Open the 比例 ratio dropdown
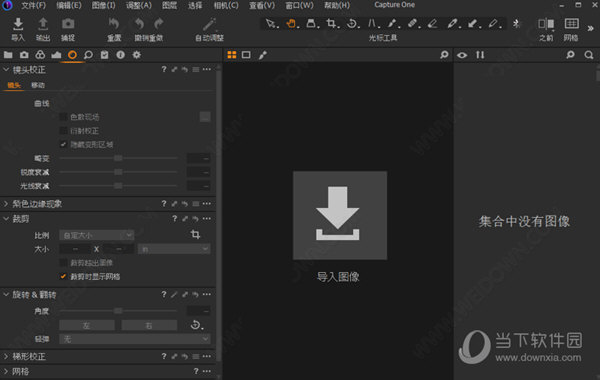This screenshot has width=600, height=380. point(96,235)
